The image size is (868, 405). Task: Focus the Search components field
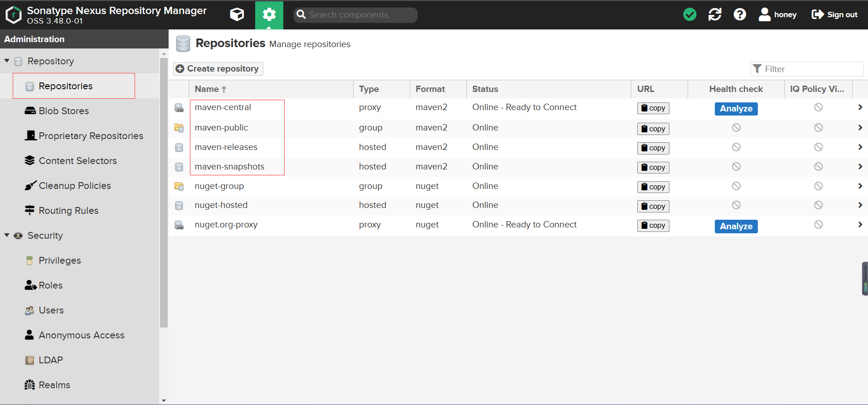355,14
